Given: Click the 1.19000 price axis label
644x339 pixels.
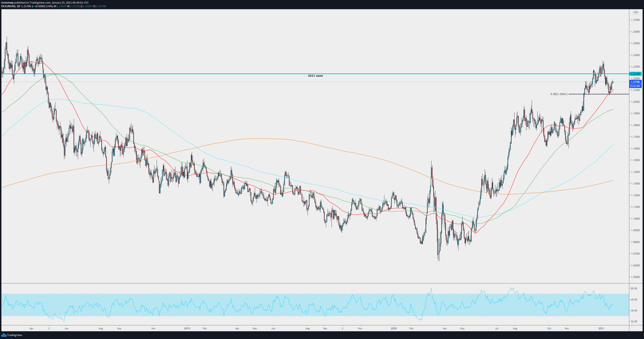Looking at the screenshot, I should pos(635,113).
